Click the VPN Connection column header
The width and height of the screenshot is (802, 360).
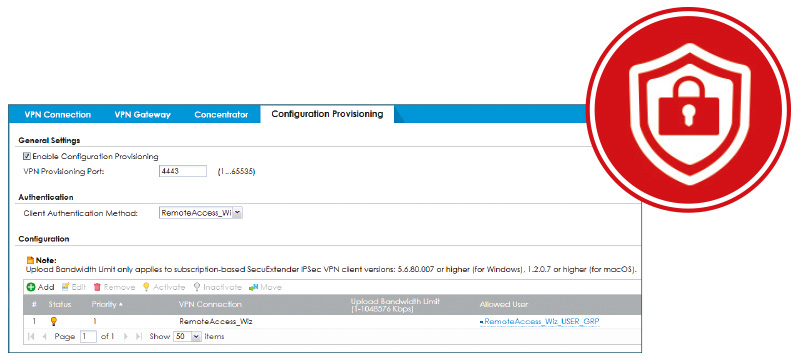point(210,304)
